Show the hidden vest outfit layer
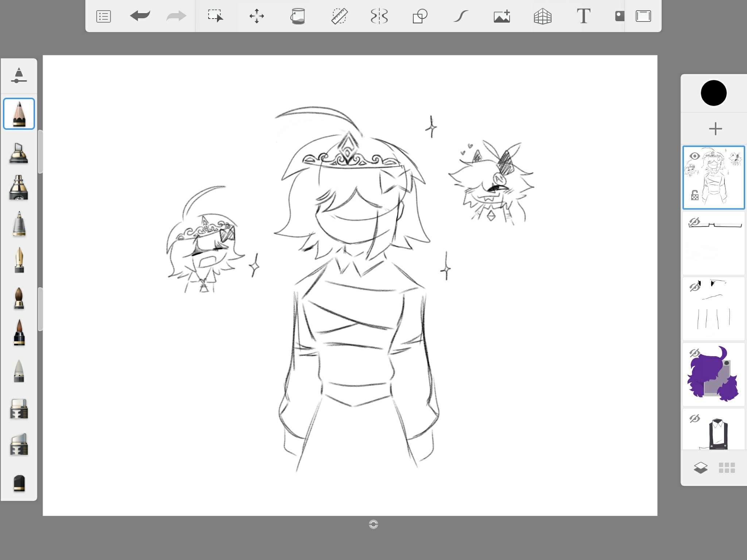This screenshot has width=747, height=560. click(694, 419)
